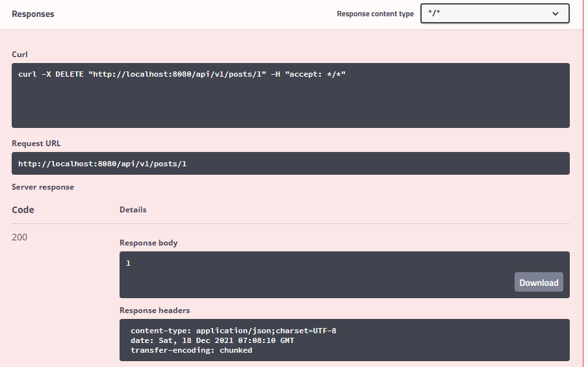Click the Response body label
This screenshot has width=588, height=367.
(149, 243)
